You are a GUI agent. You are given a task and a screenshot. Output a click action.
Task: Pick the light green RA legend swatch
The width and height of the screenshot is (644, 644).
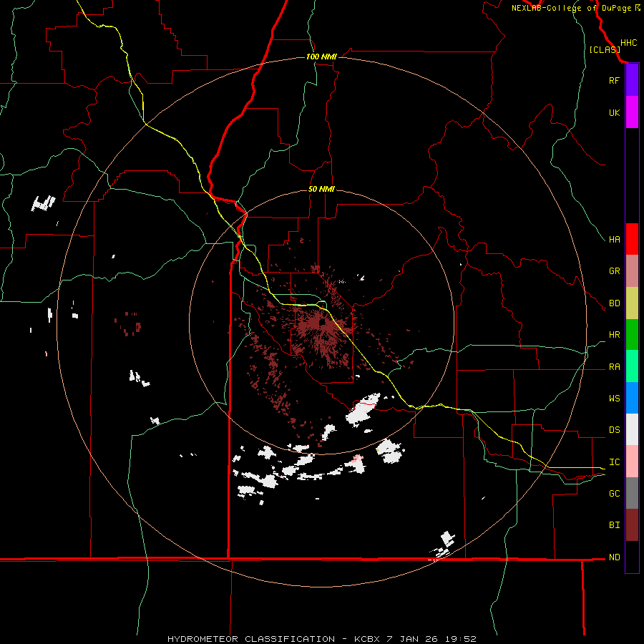(x=632, y=366)
